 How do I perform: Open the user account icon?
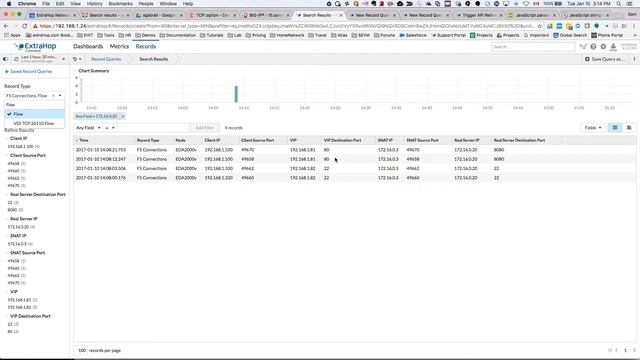point(613,47)
